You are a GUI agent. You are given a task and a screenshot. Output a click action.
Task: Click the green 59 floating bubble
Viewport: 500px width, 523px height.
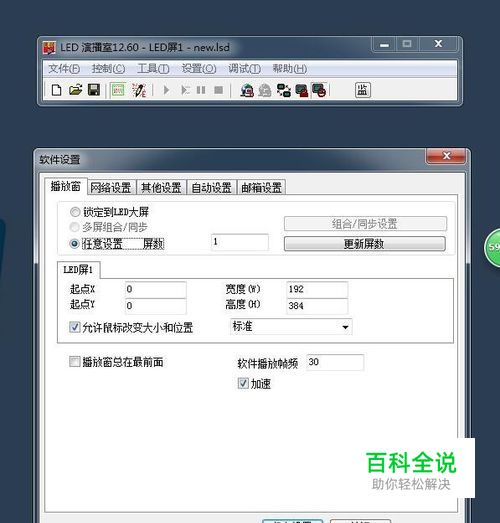click(x=492, y=247)
